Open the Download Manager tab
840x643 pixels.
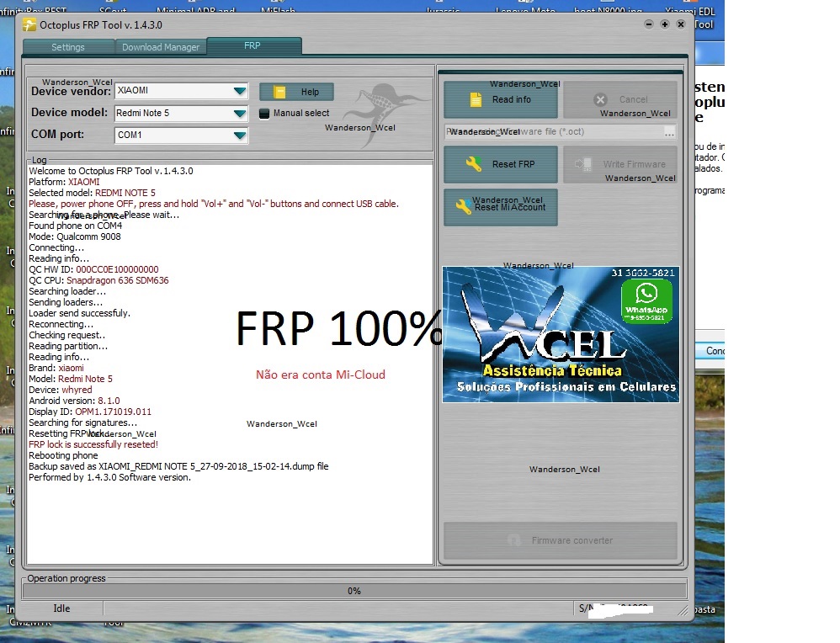click(161, 47)
